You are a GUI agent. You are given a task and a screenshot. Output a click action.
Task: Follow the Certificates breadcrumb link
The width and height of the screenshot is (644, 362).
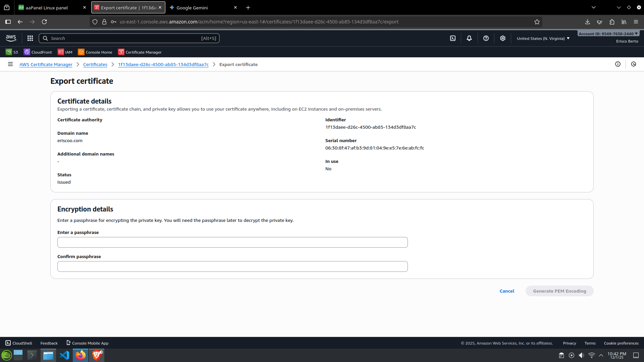(x=95, y=64)
